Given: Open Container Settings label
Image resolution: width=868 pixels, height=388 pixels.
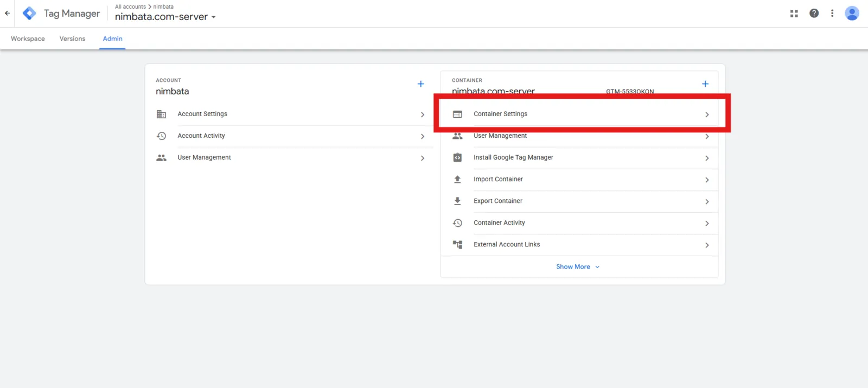Looking at the screenshot, I should (x=500, y=114).
